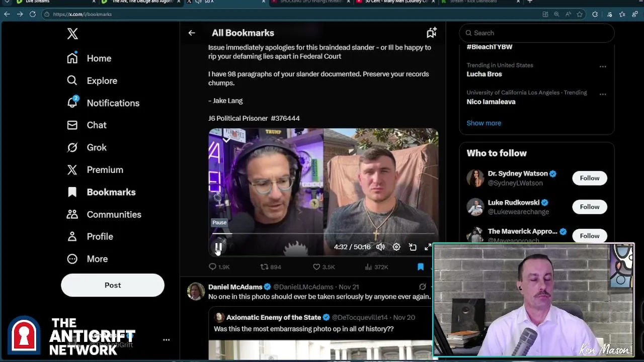644x362 pixels.
Task: Open Notifications from the sidebar
Action: [x=103, y=103]
